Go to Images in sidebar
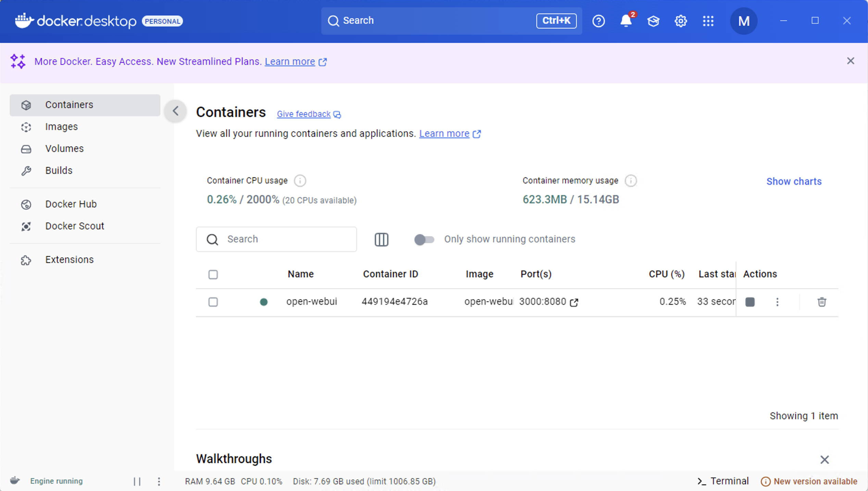Screen dimensions: 868x491 (61, 127)
